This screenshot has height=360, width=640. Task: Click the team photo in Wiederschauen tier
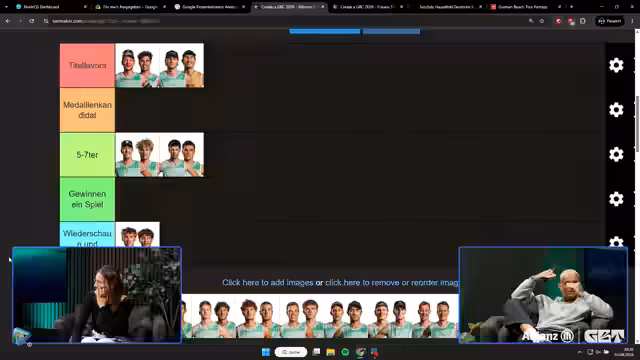[138, 234]
